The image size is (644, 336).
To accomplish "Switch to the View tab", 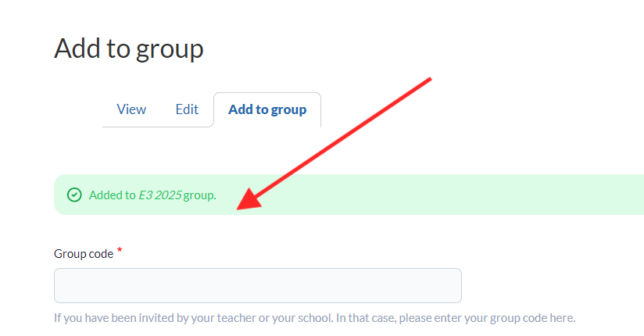I will 131,109.
